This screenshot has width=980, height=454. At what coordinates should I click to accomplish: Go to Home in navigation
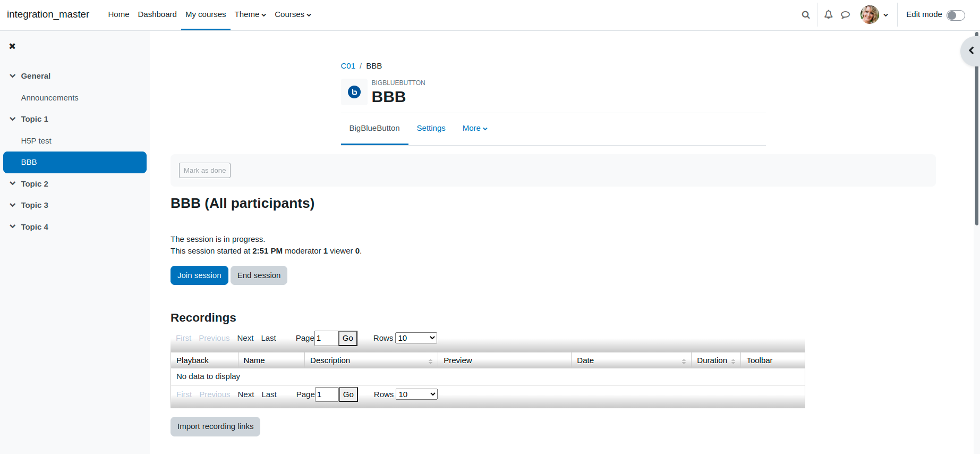tap(118, 14)
